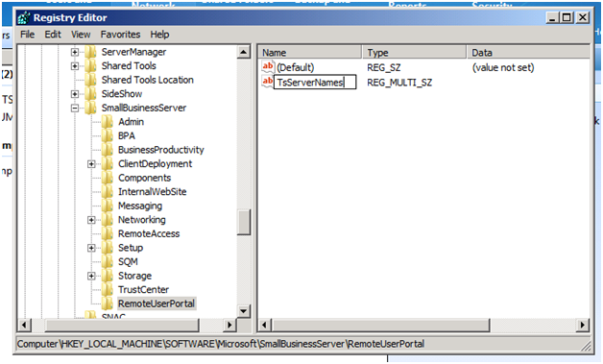The height and width of the screenshot is (364, 603).
Task: Click the registry path in status bar
Action: (221, 344)
